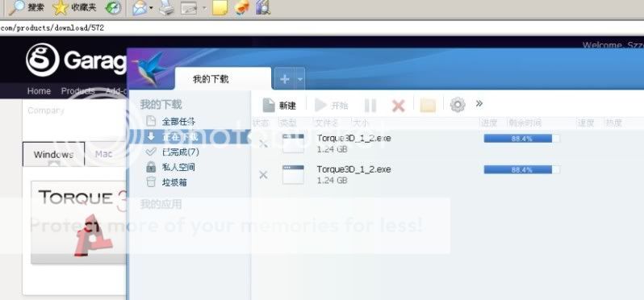Click the upper row's 88.4% progress bar

[521, 139]
